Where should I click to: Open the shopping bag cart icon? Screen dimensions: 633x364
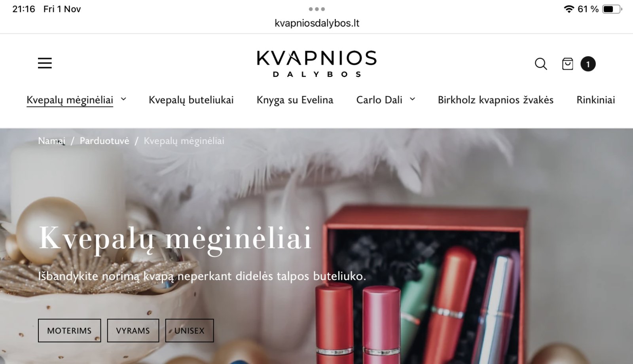(x=568, y=64)
